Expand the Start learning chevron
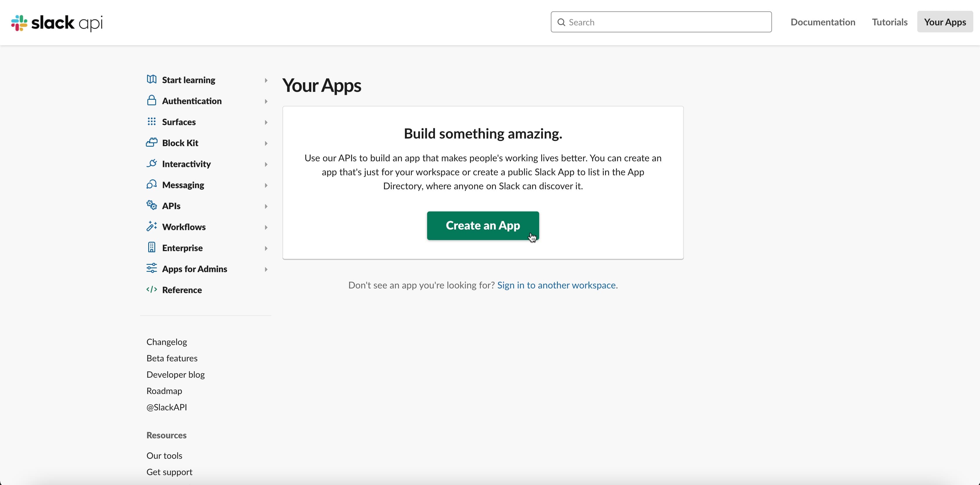980x485 pixels. click(x=266, y=80)
